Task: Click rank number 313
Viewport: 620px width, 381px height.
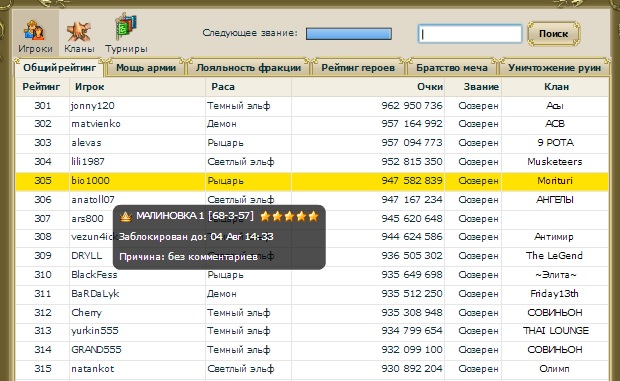Action: tap(43, 331)
